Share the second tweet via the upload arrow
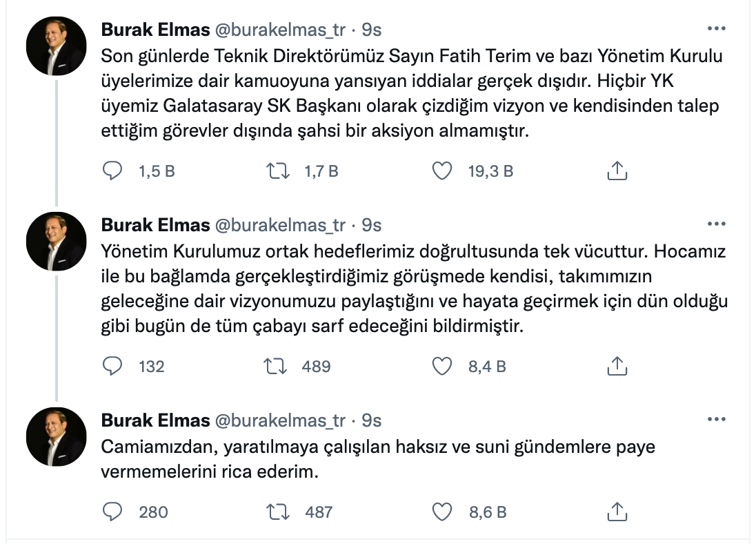756x544 pixels. (619, 367)
